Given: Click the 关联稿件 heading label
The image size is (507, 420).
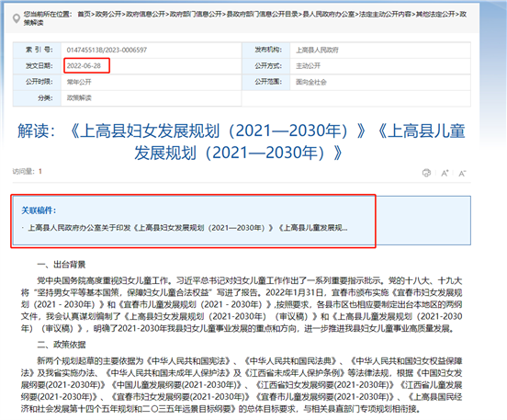Looking at the screenshot, I should click(39, 210).
